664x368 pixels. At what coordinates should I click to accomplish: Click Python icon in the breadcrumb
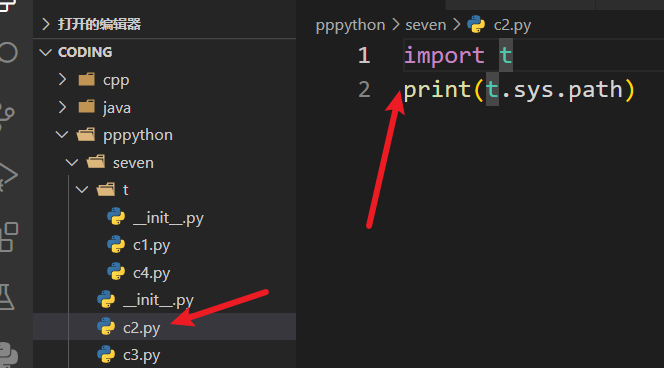(x=476, y=25)
